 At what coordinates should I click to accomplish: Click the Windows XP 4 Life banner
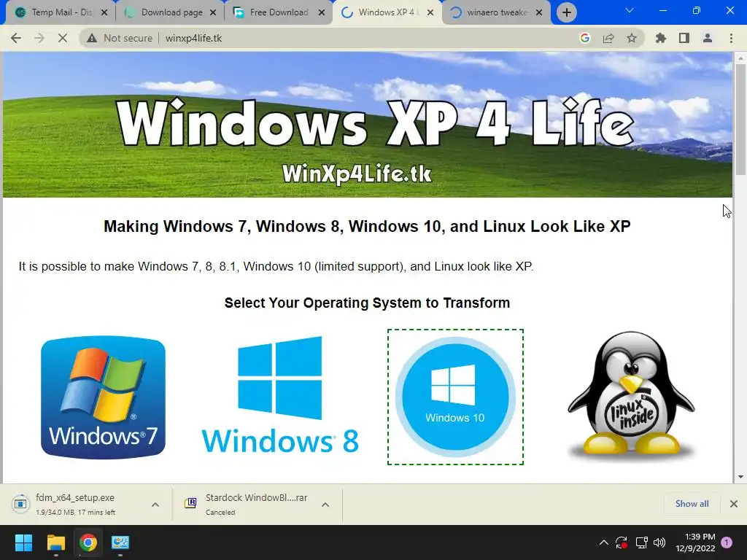click(x=368, y=125)
